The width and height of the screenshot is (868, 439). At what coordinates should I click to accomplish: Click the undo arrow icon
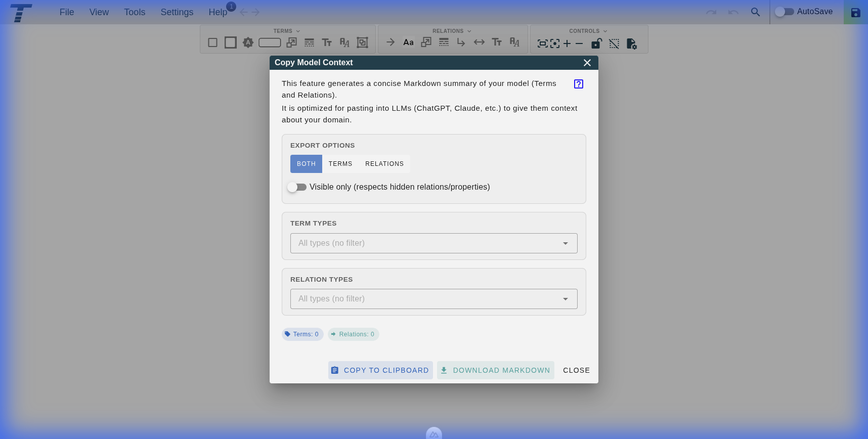click(733, 12)
